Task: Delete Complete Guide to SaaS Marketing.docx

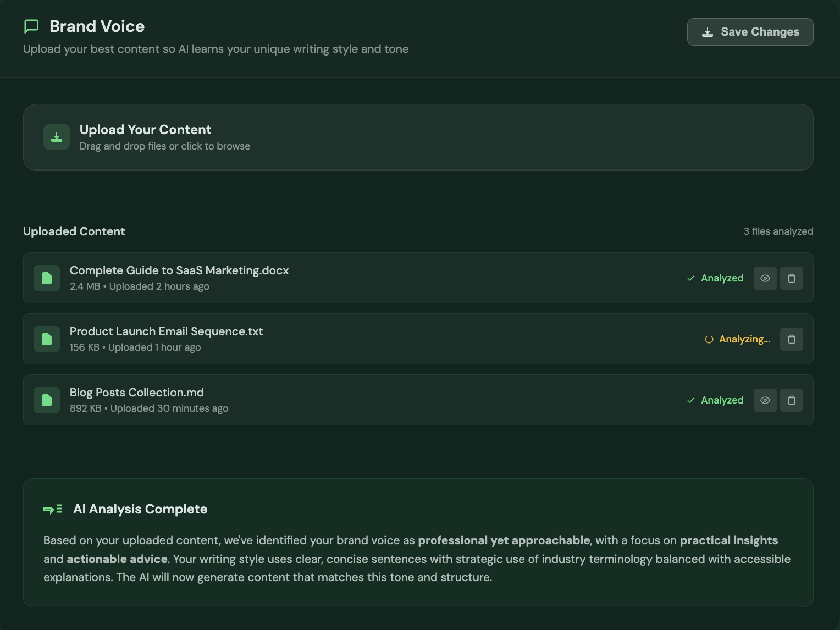Action: click(792, 278)
